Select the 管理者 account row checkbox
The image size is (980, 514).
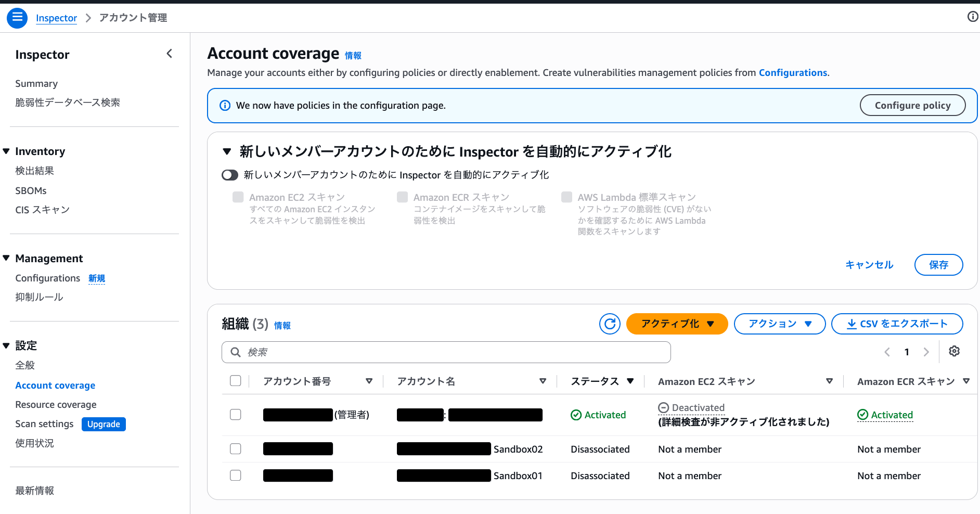point(236,415)
